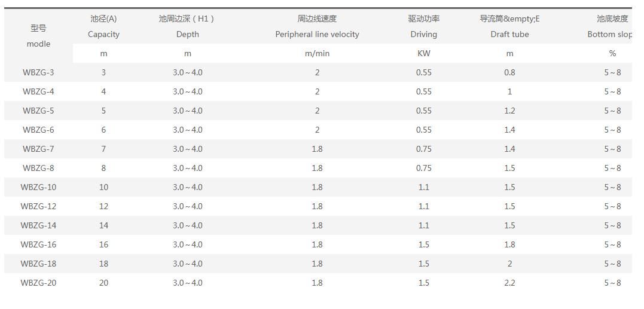Select the 0.8 draft tube value
This screenshot has height=309, width=644.
pyautogui.click(x=509, y=72)
